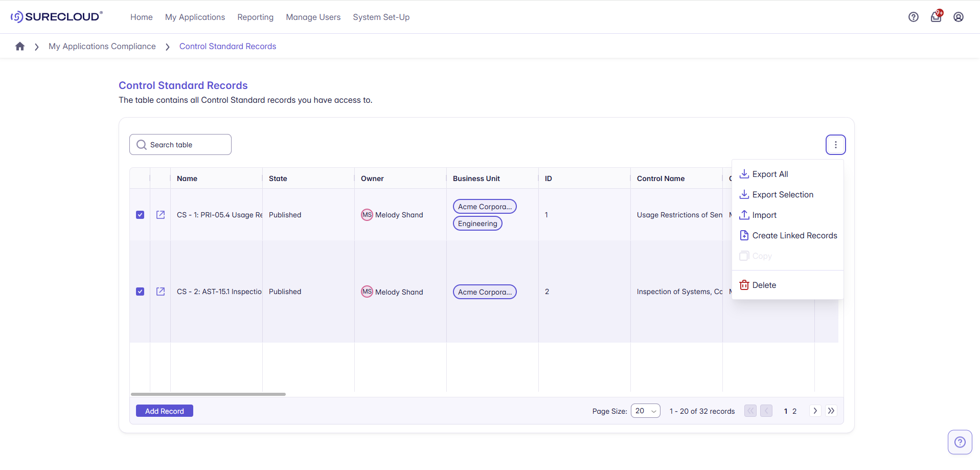Open record CS - 1 via link icon
This screenshot has width=980, height=470.
click(x=161, y=215)
